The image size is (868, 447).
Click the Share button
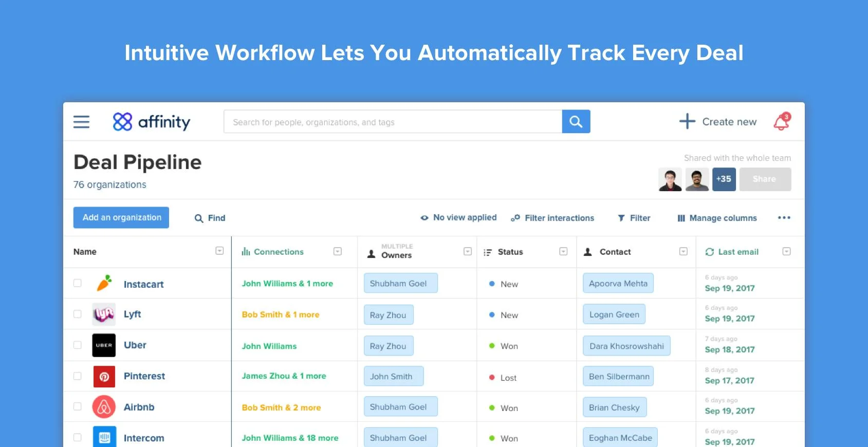tap(765, 179)
